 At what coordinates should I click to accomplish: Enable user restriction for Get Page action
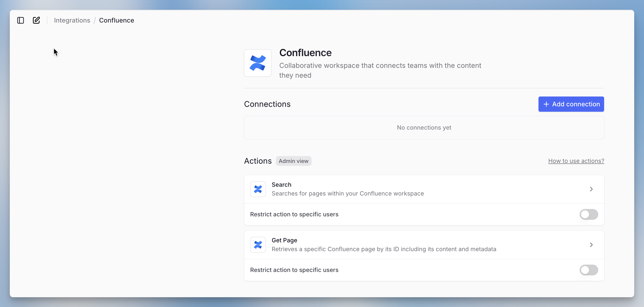(588, 270)
